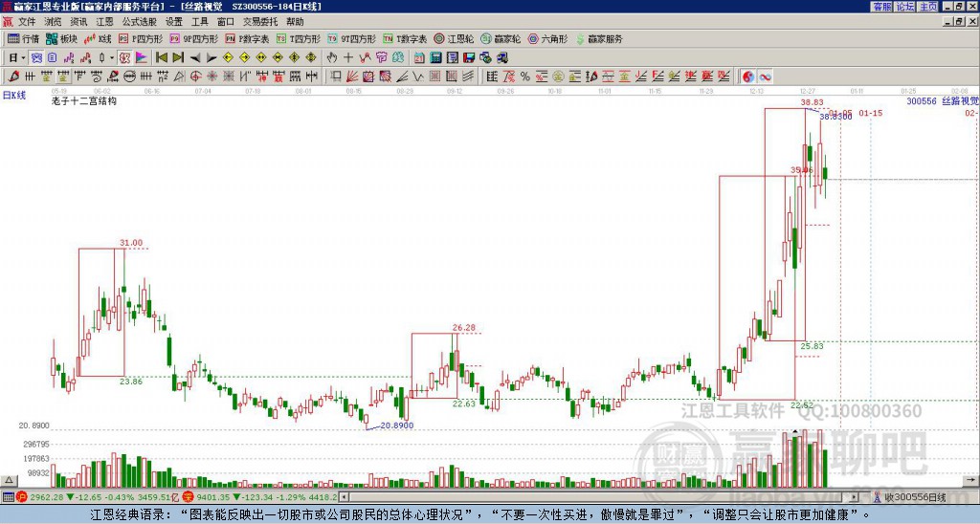
Task: Click the 日K线 label
Action: click(x=14, y=96)
